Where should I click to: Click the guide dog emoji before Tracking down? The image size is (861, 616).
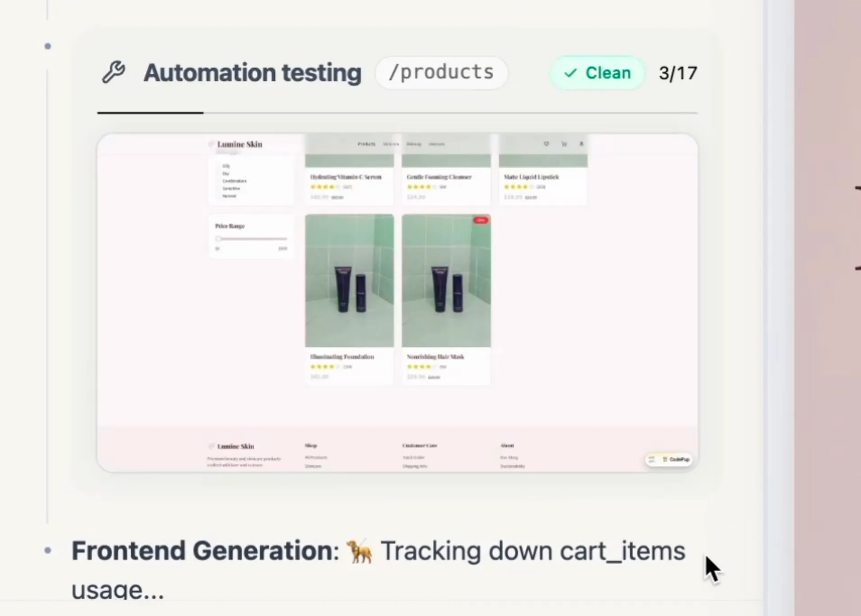(x=360, y=552)
